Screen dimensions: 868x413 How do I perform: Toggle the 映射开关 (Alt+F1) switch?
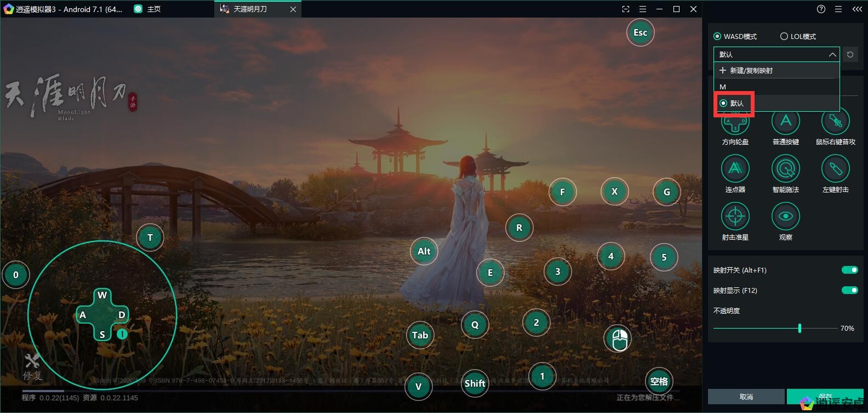[x=849, y=270]
